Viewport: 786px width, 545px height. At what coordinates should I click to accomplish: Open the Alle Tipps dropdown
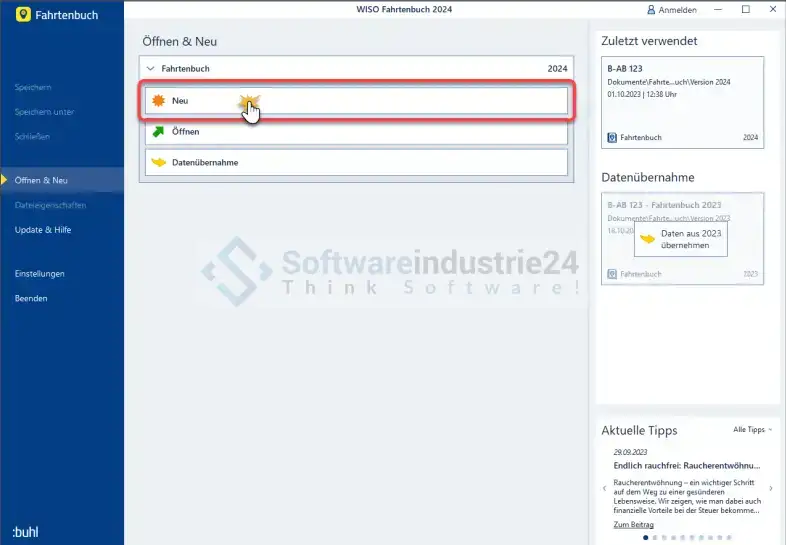752,430
